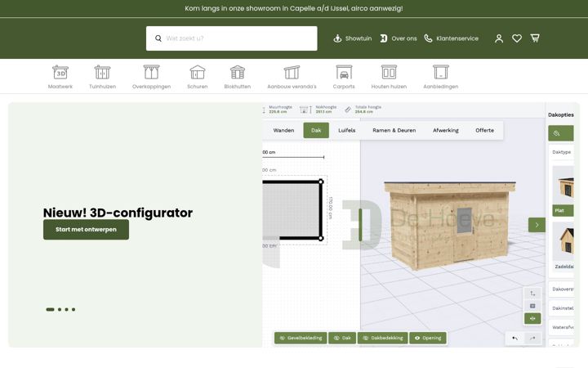Switch to the Luifels tab
This screenshot has height=368, width=588.
[347, 130]
